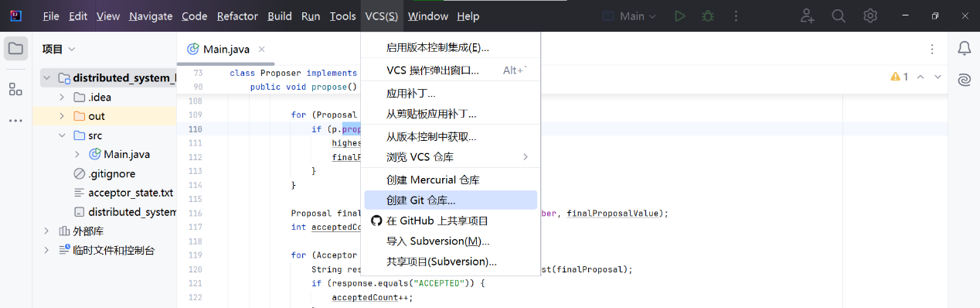Choose 应用补丁...

(451, 94)
